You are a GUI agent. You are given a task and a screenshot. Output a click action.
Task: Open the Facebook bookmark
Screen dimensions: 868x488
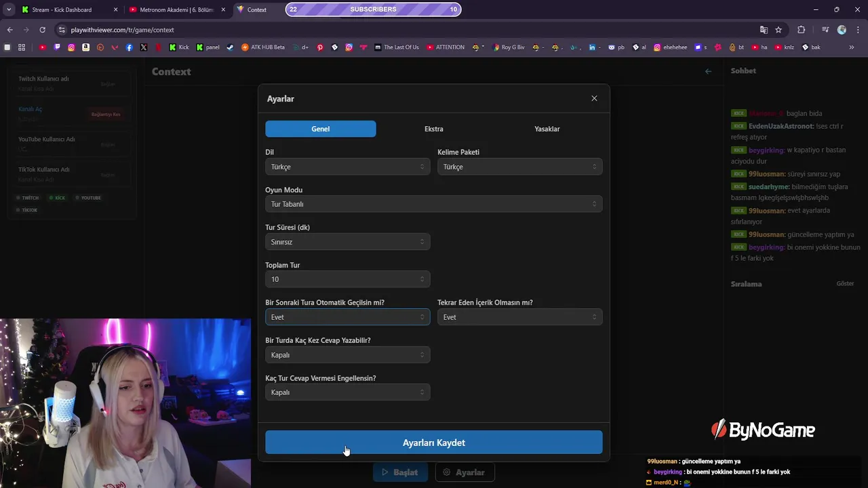(x=130, y=47)
